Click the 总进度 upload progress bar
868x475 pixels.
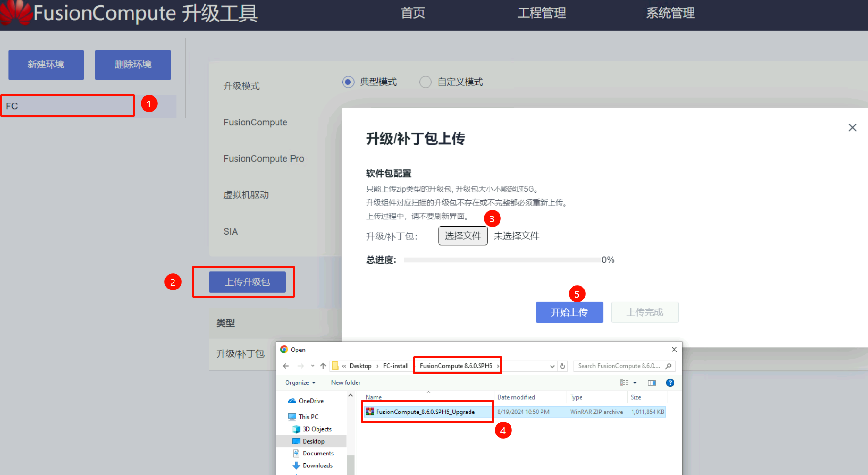501,260
